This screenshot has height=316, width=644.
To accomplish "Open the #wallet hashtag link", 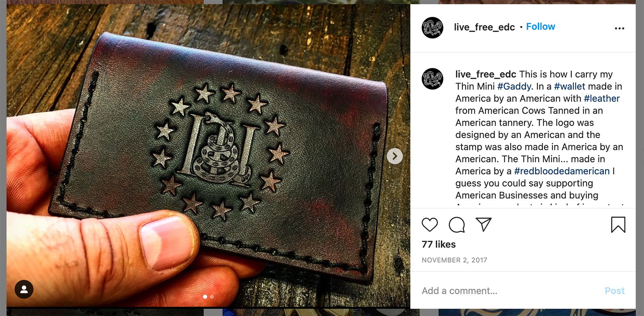I will point(570,86).
